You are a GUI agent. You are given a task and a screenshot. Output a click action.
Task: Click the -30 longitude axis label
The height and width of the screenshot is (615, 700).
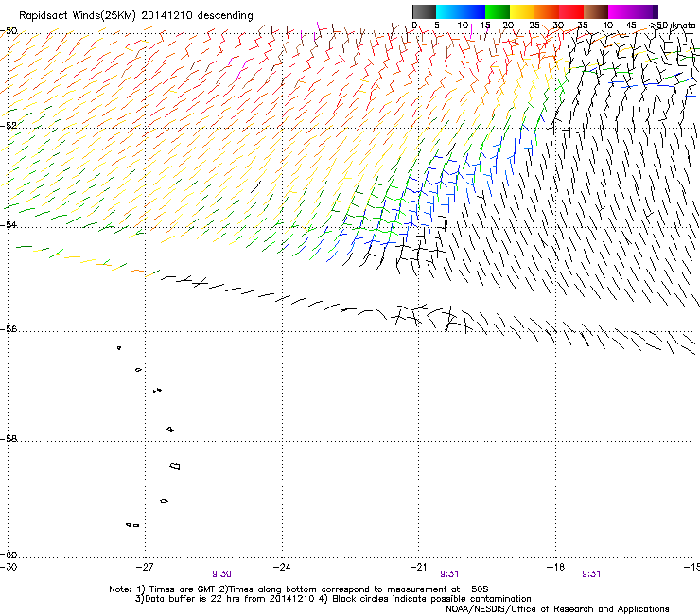(9, 567)
